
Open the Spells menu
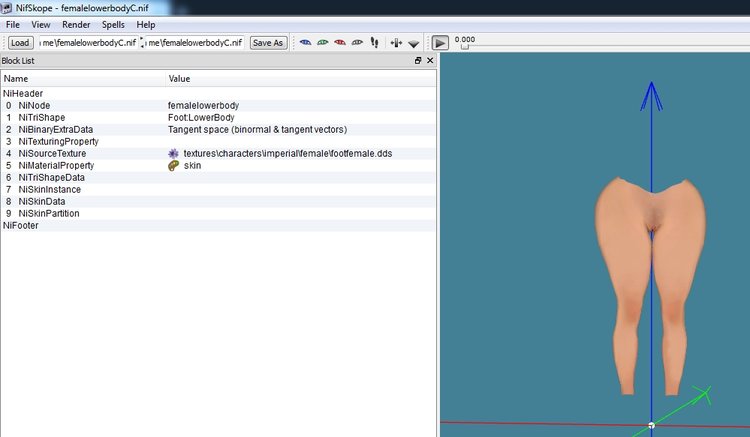pos(113,24)
